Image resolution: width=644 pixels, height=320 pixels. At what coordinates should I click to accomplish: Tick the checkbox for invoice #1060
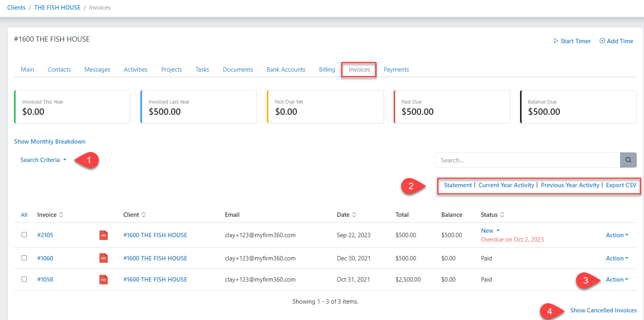[x=24, y=258]
